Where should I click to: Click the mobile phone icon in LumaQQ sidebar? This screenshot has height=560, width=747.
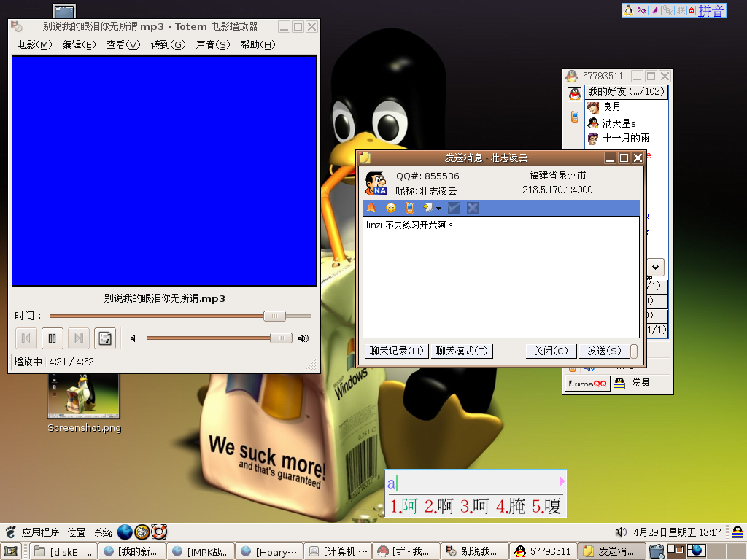(575, 116)
